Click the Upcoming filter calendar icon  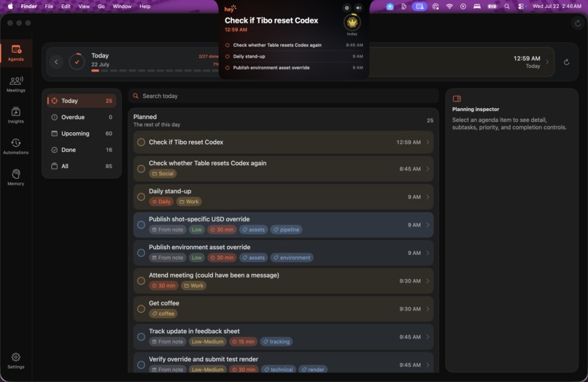[x=55, y=134]
